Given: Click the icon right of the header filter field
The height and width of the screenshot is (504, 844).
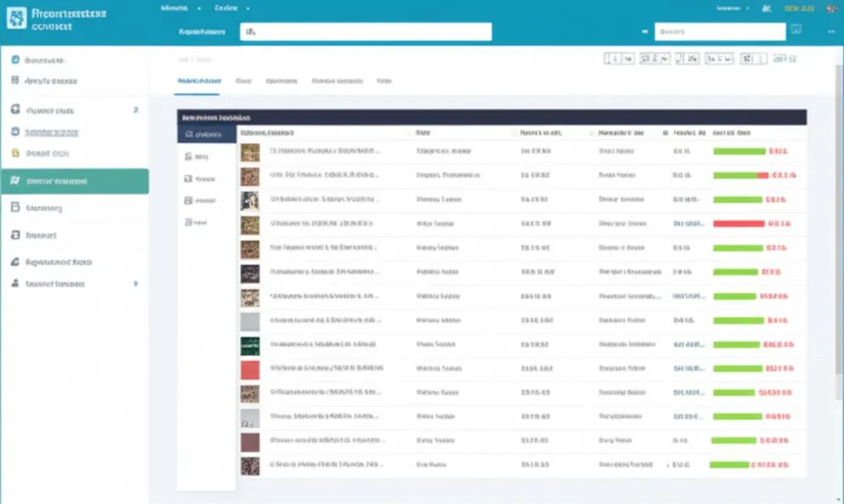Looking at the screenshot, I should click(796, 30).
